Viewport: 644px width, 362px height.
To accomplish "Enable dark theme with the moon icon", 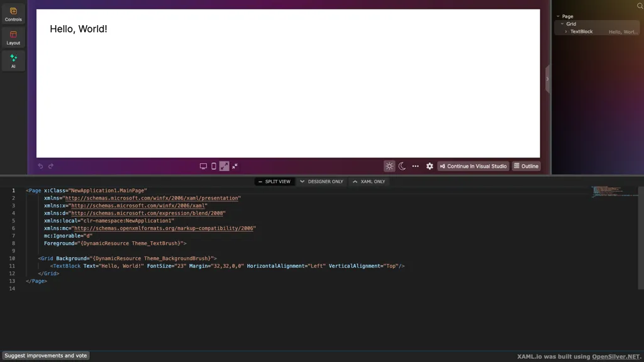I will click(402, 166).
